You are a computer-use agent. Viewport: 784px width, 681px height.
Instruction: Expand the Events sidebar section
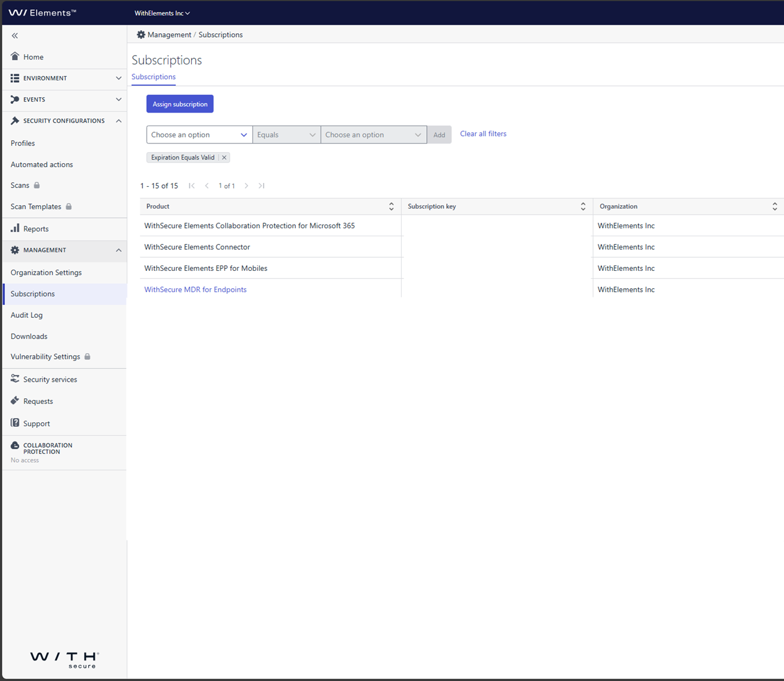pyautogui.click(x=118, y=100)
